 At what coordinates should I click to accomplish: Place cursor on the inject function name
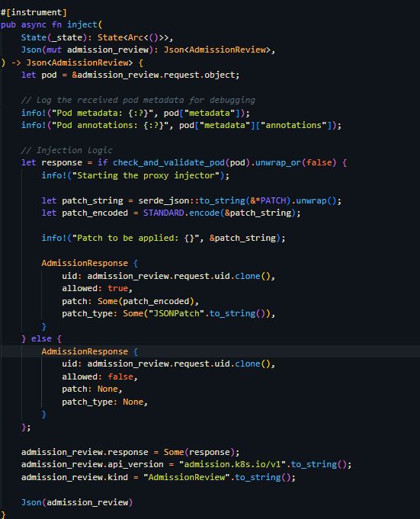point(82,25)
